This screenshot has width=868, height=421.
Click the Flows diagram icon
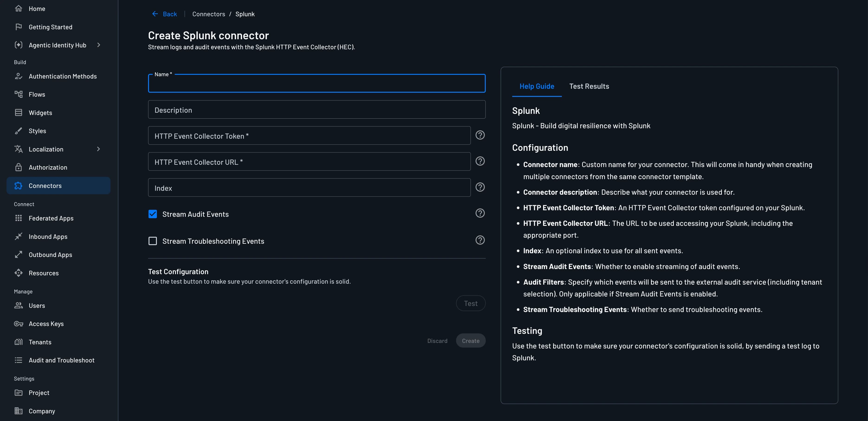pyautogui.click(x=19, y=95)
